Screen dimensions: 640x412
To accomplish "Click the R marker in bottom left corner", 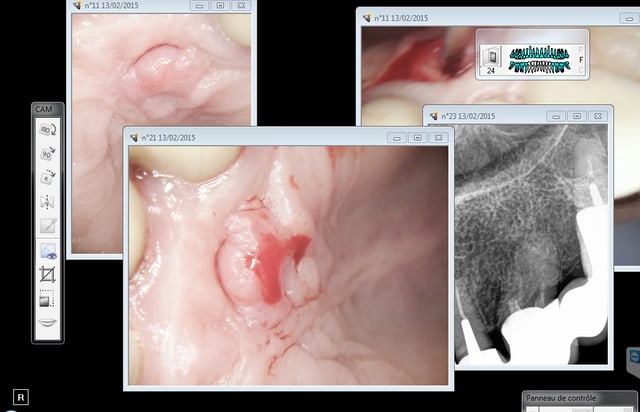I will 22,398.
